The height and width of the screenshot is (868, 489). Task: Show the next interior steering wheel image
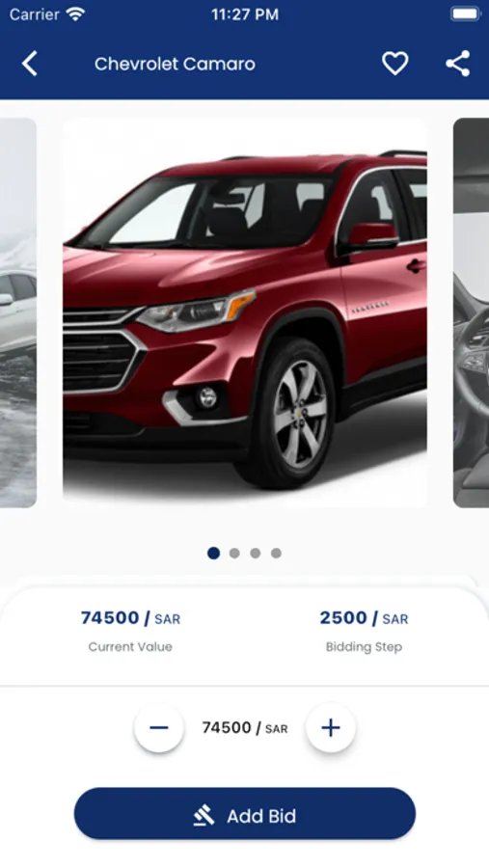click(472, 312)
